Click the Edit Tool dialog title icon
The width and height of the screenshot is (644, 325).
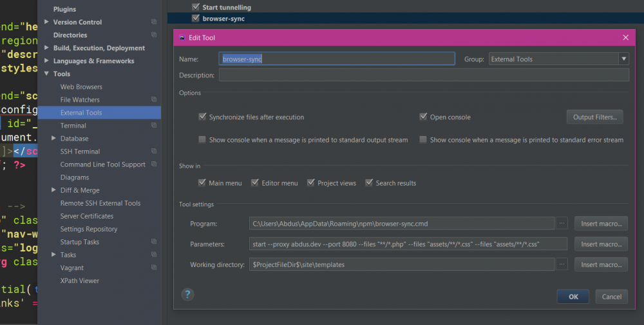[183, 38]
